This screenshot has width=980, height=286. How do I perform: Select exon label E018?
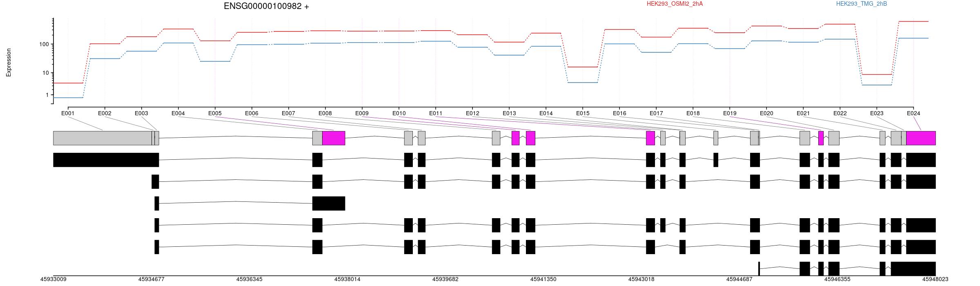pos(693,113)
